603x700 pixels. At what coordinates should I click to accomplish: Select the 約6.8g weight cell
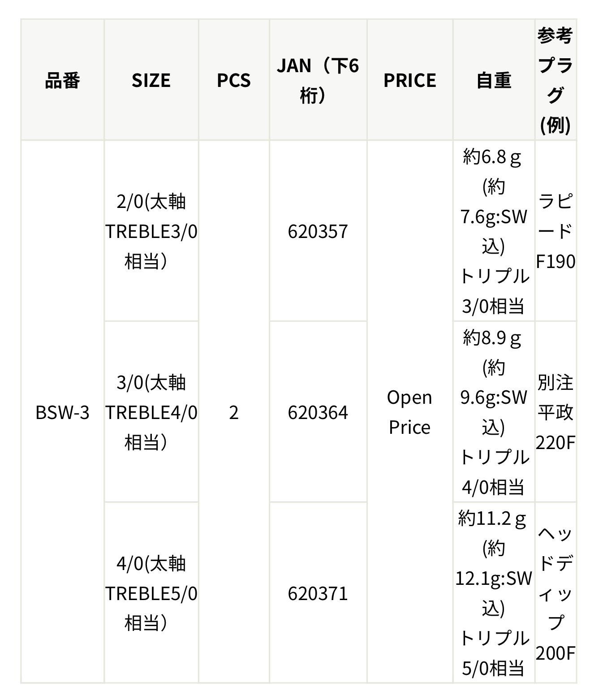pyautogui.click(x=494, y=231)
